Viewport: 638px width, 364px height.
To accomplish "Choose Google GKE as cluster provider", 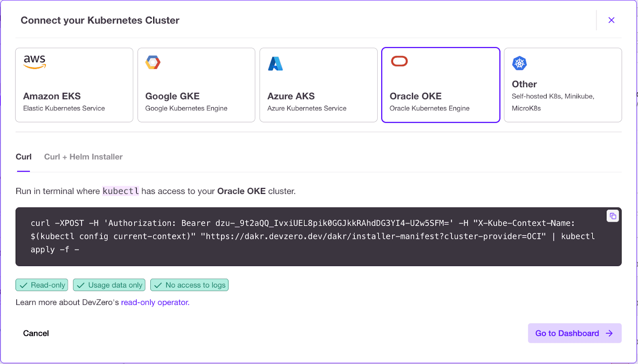I will 196,85.
